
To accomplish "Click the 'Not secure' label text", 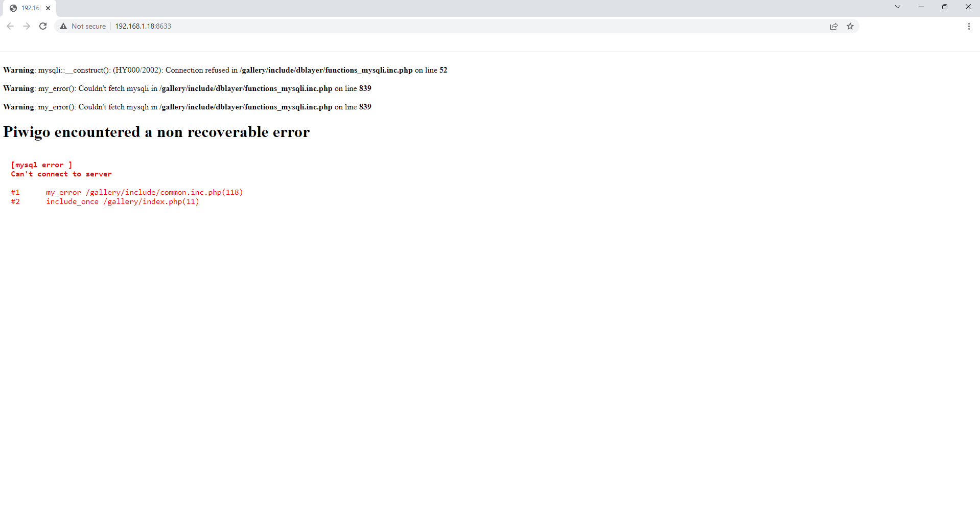I will pos(89,26).
